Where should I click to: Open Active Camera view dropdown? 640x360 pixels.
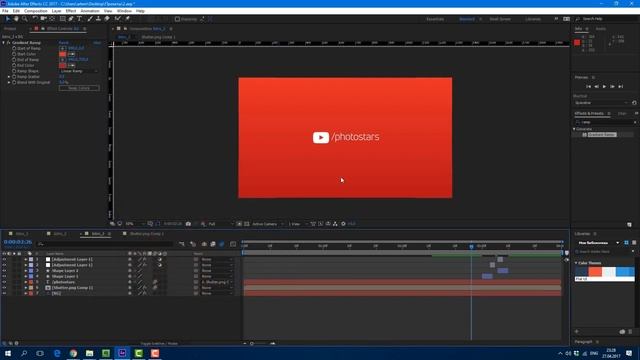267,224
